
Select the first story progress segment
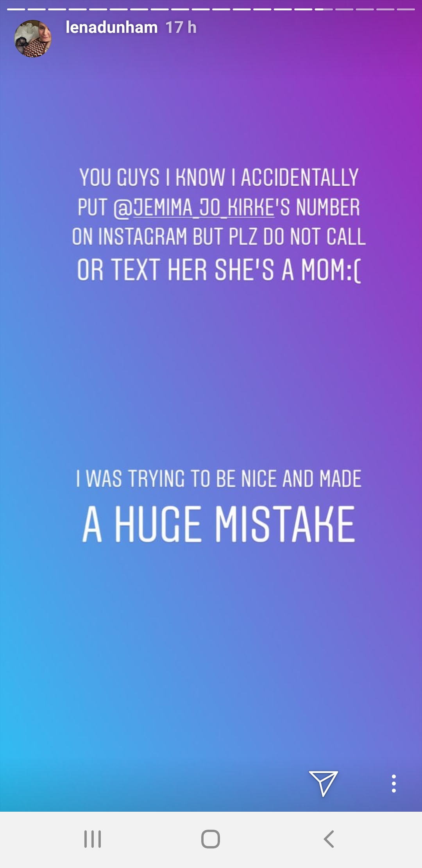tap(16, 9)
